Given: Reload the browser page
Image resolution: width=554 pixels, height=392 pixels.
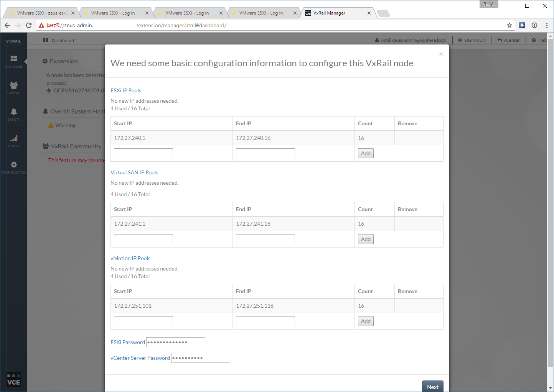Looking at the screenshot, I should tap(29, 25).
